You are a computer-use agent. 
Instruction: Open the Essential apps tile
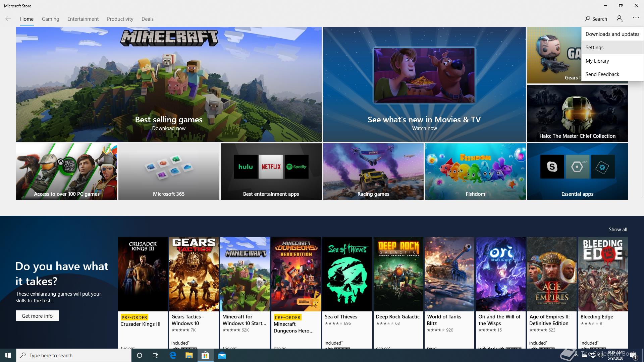577,172
